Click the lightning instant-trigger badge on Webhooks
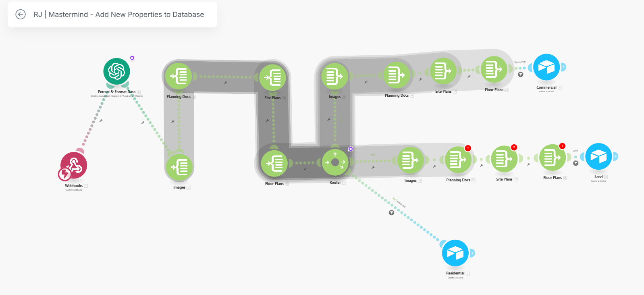 pos(64,174)
